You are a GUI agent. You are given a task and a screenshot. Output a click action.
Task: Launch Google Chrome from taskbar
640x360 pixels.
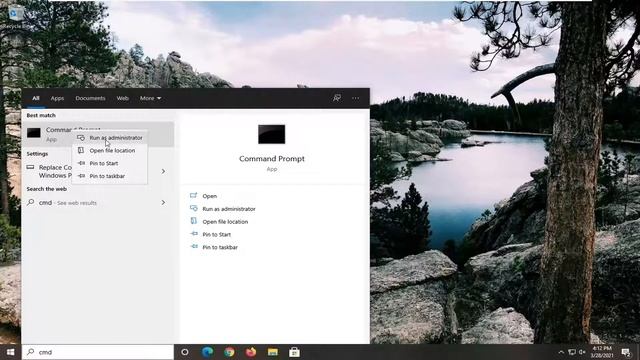229,352
